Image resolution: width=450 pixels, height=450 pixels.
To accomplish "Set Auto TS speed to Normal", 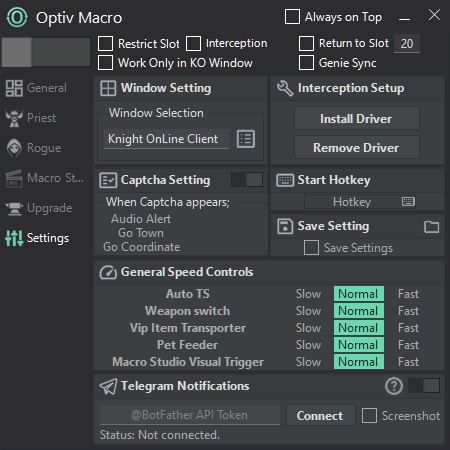I will coord(359,294).
